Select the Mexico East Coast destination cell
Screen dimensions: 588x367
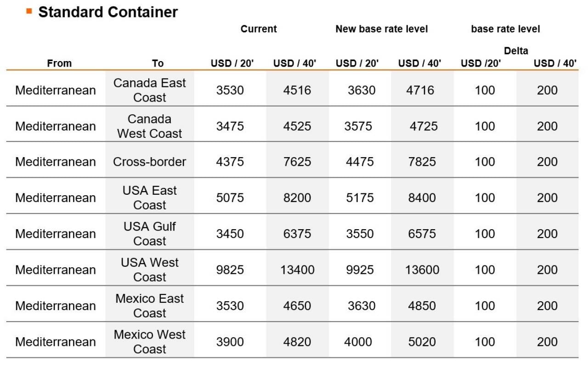point(150,306)
